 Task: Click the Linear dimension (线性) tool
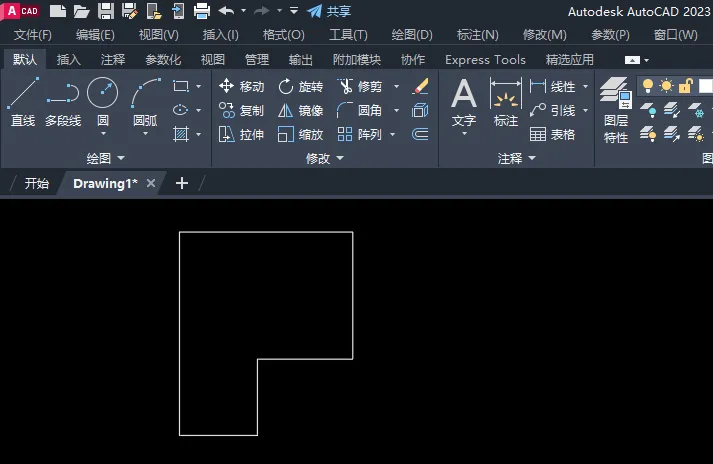(553, 86)
